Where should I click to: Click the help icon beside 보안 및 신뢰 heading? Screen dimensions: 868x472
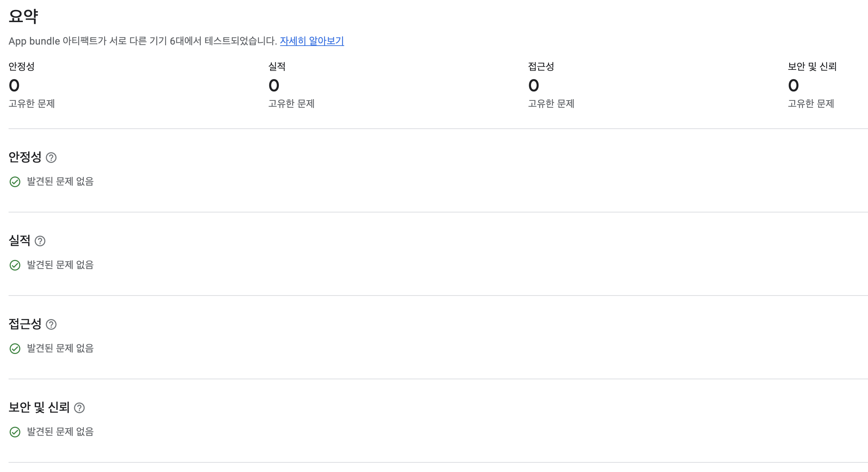click(79, 408)
